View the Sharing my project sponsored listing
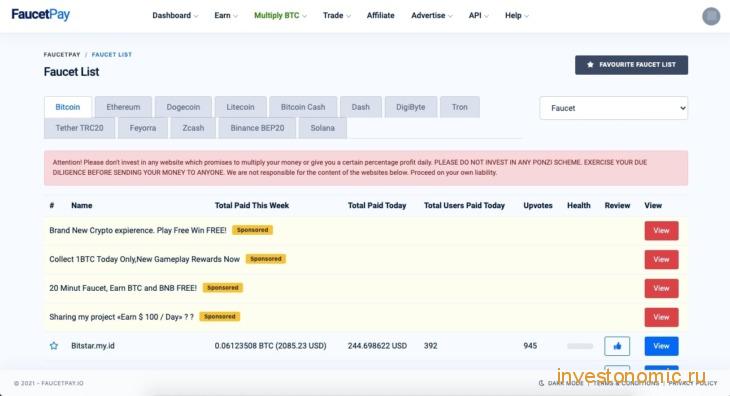The width and height of the screenshot is (730, 396). [661, 317]
